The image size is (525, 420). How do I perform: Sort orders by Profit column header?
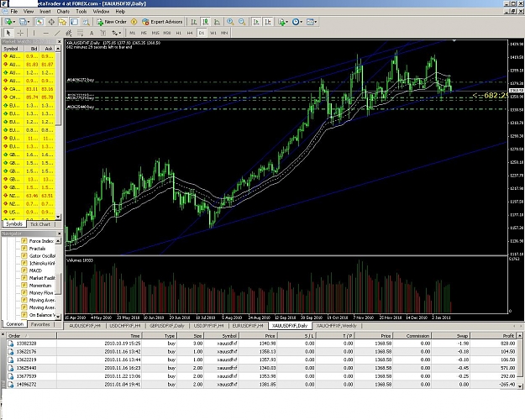tap(493, 336)
